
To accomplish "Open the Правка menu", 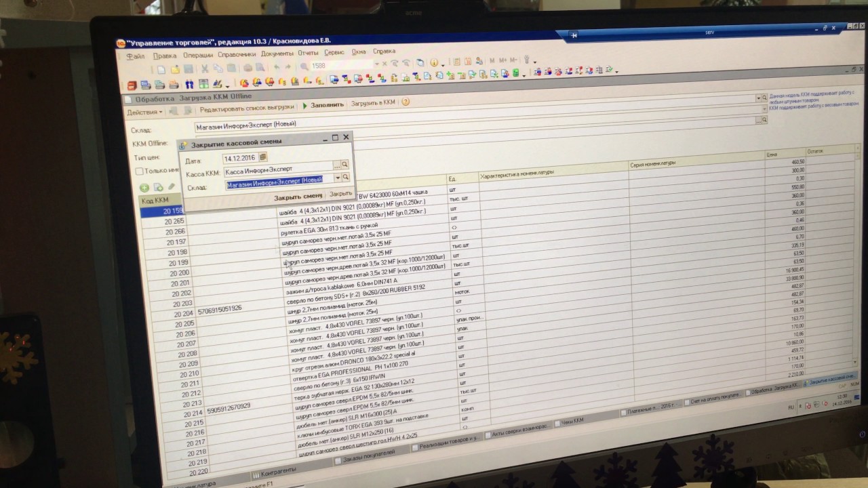I will [x=165, y=56].
